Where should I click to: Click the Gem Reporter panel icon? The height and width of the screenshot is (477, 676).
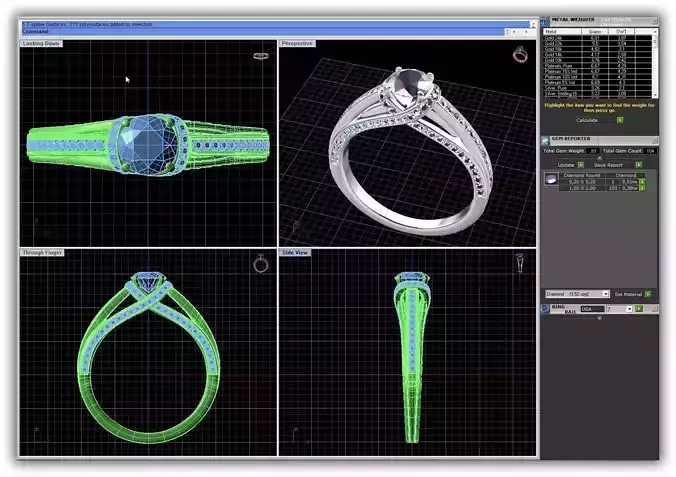point(545,141)
